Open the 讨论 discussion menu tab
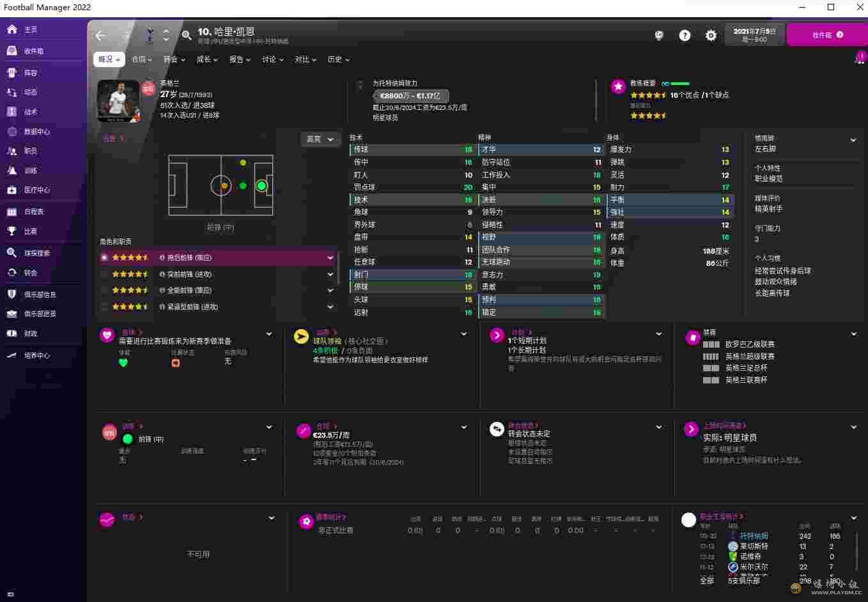The width and height of the screenshot is (868, 602). (x=273, y=59)
